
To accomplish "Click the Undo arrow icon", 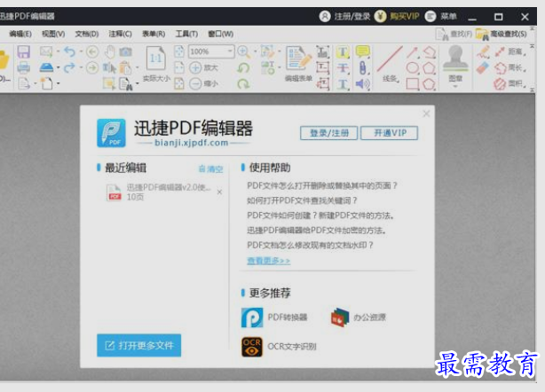I will (x=69, y=51).
